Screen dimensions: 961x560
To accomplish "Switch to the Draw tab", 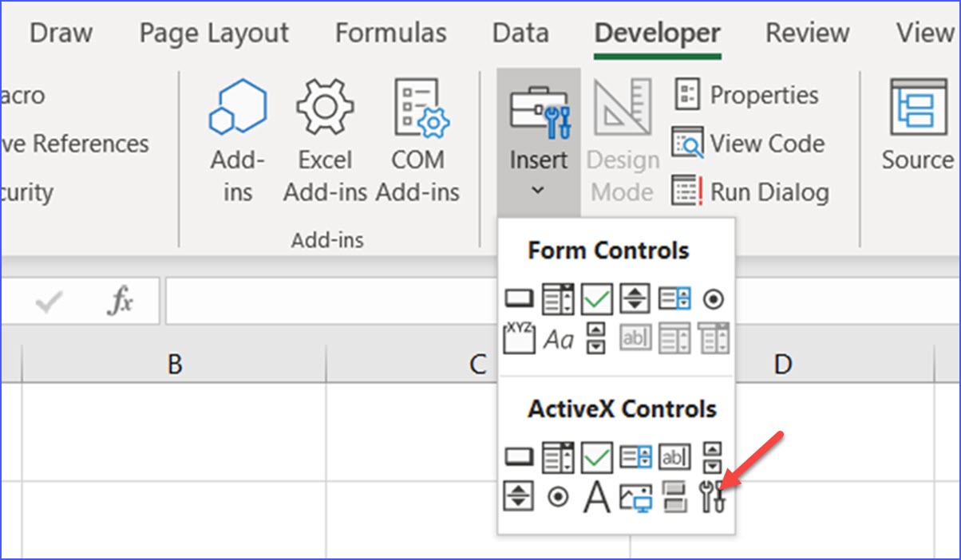I will (61, 33).
